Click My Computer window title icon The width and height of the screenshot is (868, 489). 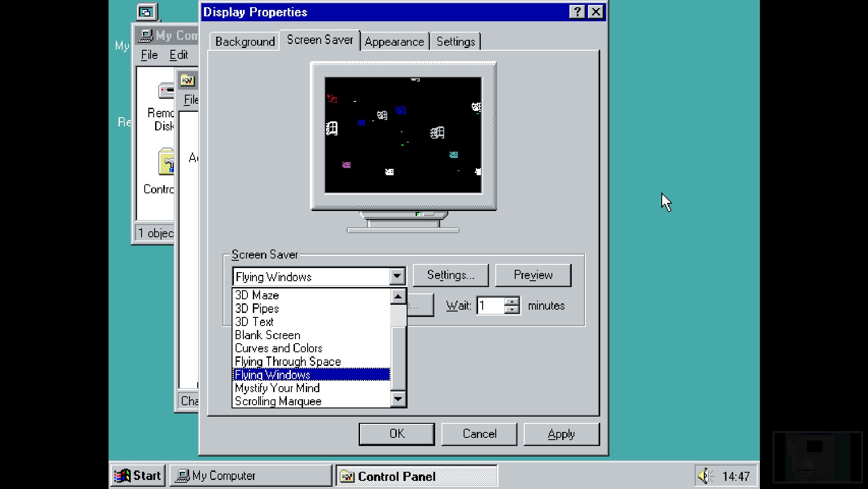coord(146,35)
